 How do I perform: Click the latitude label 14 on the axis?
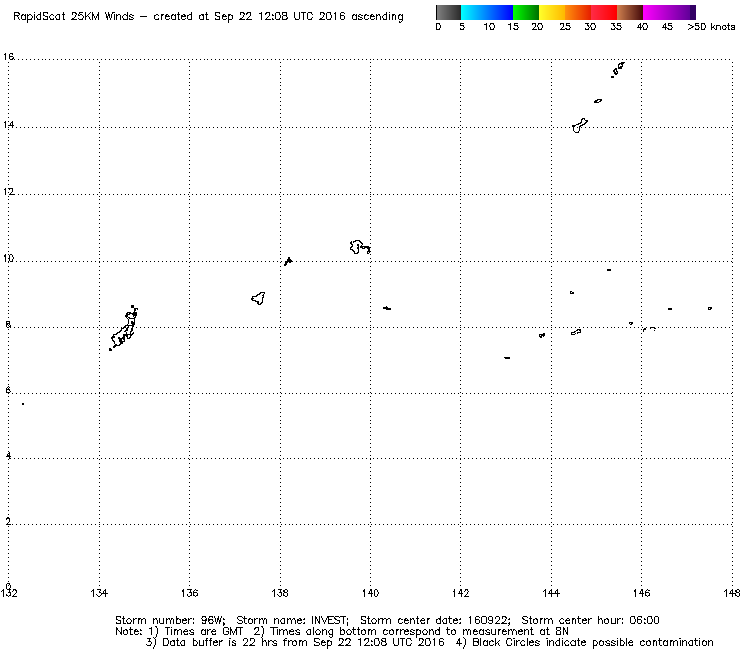tap(8, 125)
